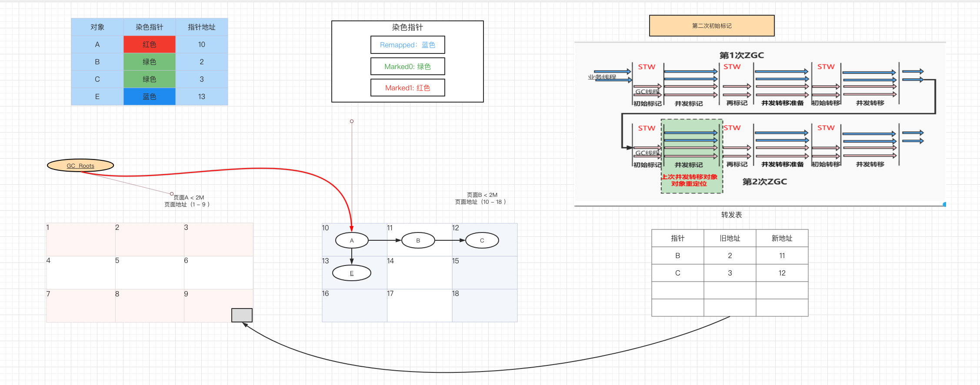Select cell 5 in page A grid

[x=149, y=273]
